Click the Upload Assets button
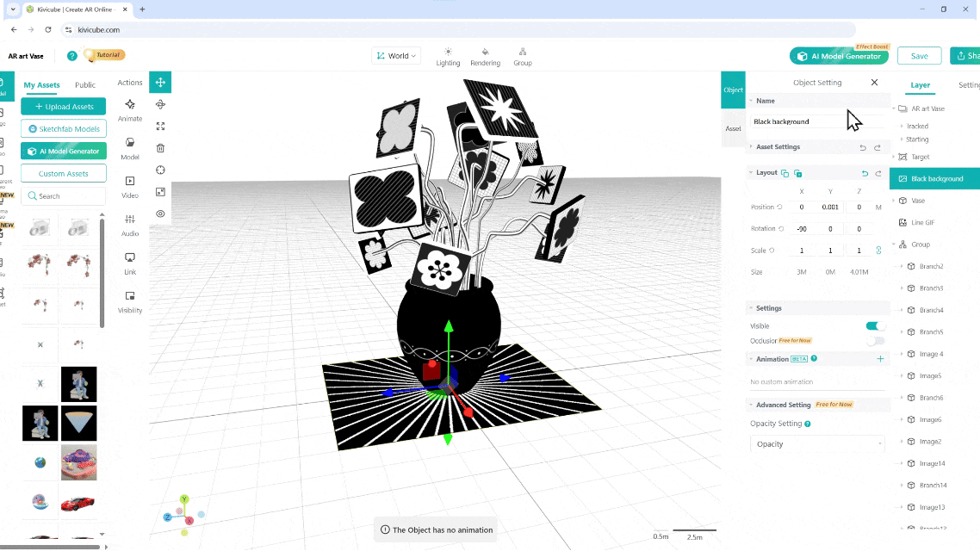Screen dimensions: 980x551 64,107
